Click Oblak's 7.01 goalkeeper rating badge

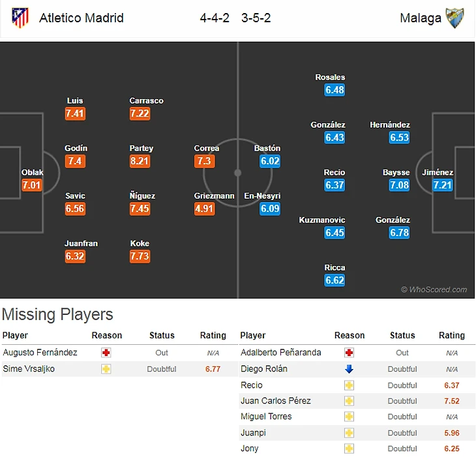click(31, 185)
